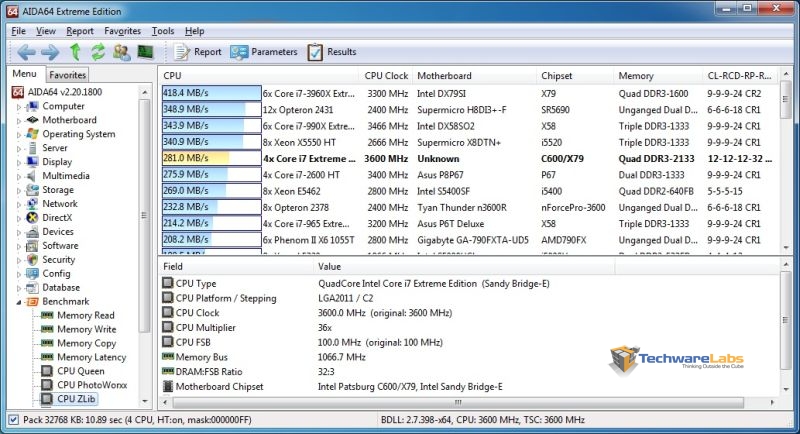Refresh the page using green arrows icon
The image size is (800, 434).
point(97,52)
